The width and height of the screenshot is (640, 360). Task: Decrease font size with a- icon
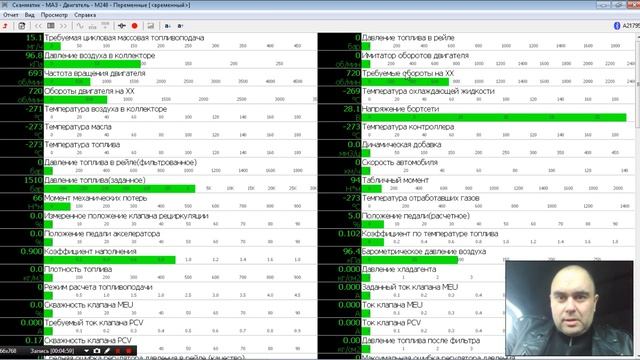click(x=167, y=26)
